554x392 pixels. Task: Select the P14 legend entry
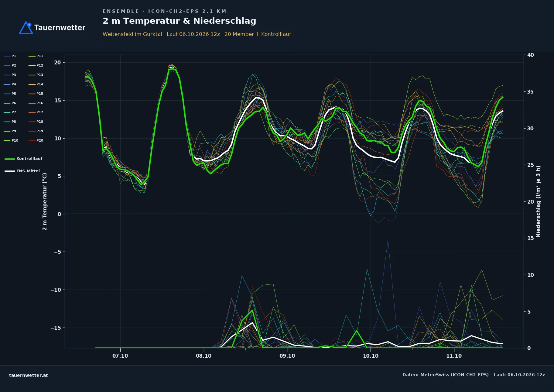click(x=36, y=84)
